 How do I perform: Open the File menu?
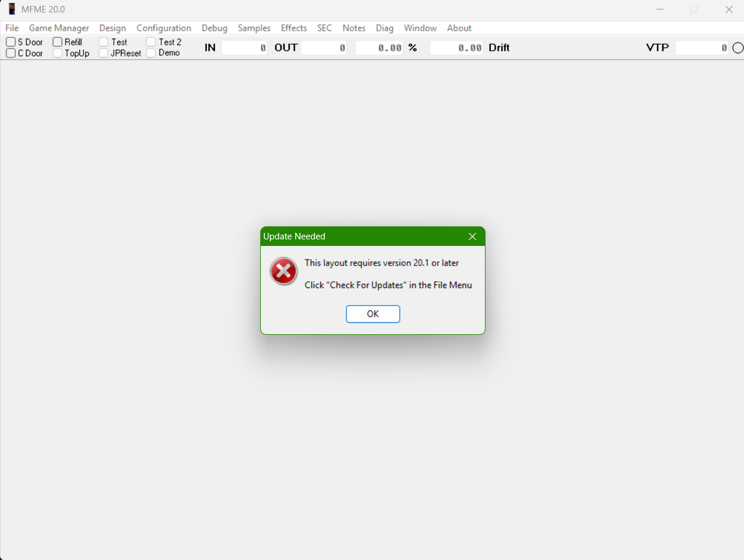point(12,28)
